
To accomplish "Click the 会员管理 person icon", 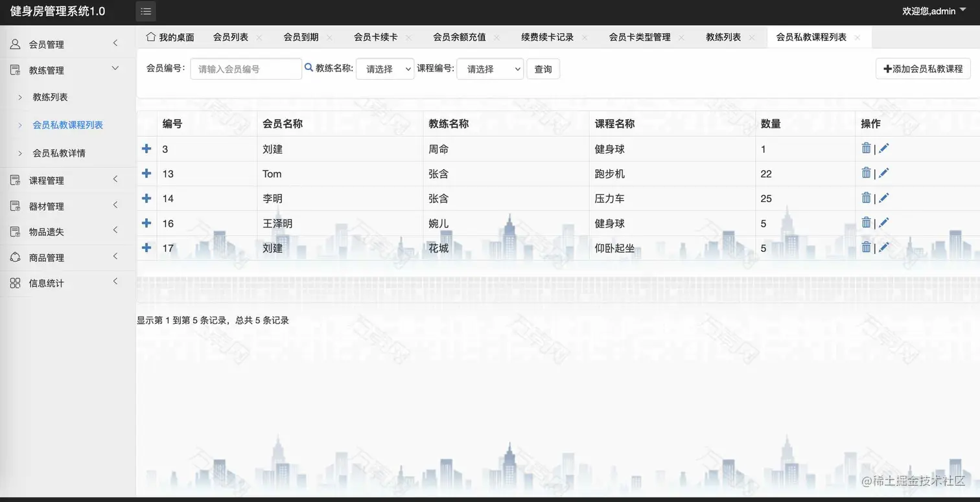I will tap(15, 44).
